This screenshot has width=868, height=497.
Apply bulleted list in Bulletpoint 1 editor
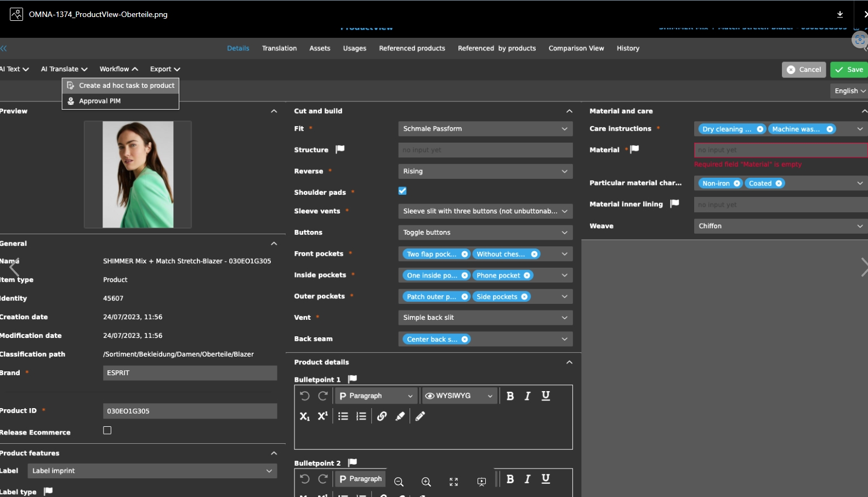click(343, 416)
